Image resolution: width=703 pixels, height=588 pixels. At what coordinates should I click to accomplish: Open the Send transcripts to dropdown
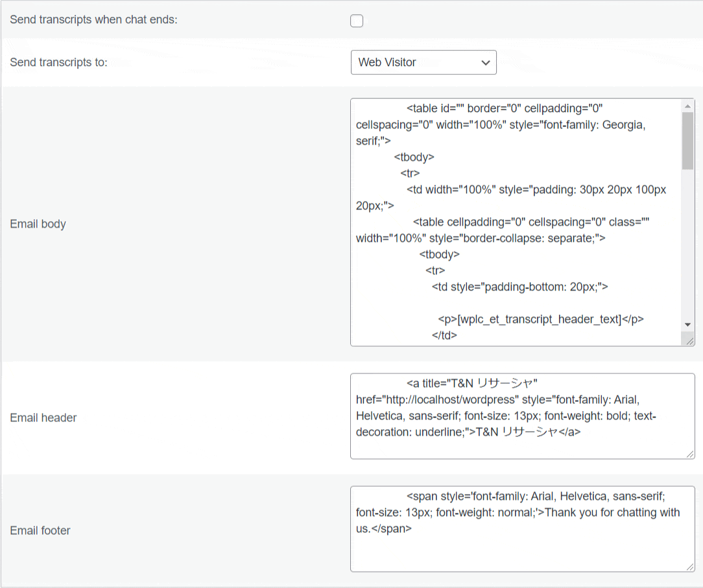coord(423,62)
